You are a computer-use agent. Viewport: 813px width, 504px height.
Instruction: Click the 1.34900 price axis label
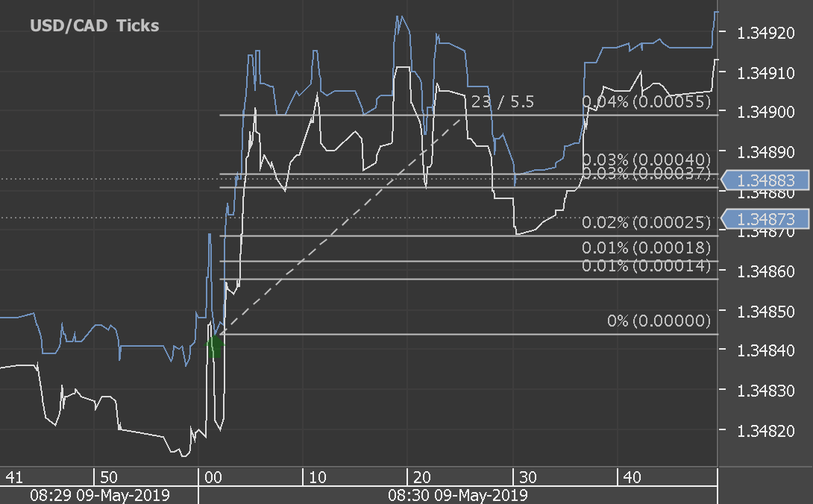(x=766, y=112)
